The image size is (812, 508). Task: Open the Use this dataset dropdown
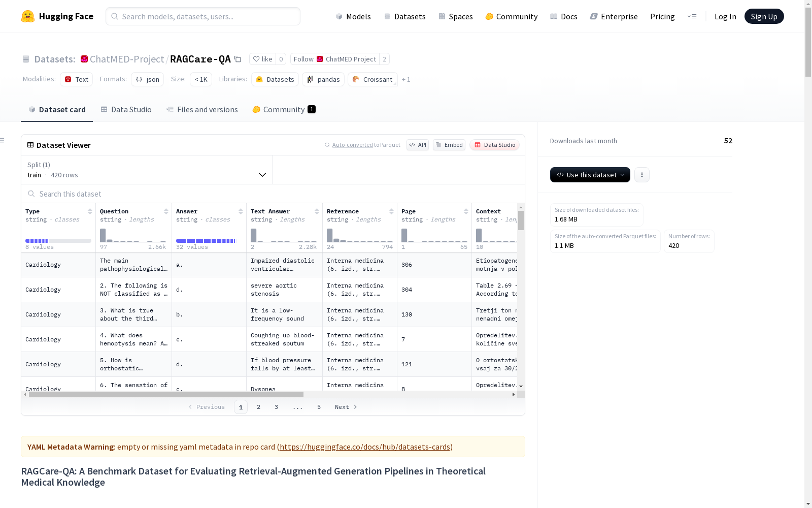[x=590, y=175]
